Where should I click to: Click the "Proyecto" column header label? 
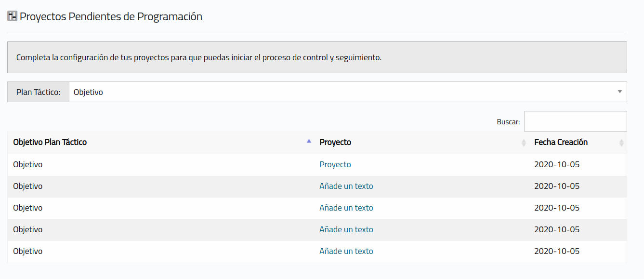(x=335, y=142)
